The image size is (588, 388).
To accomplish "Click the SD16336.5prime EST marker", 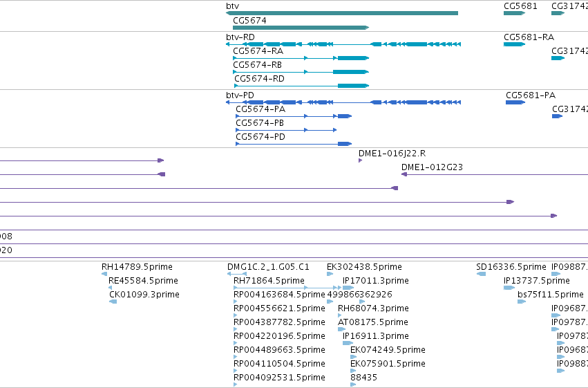I will coord(481,274).
